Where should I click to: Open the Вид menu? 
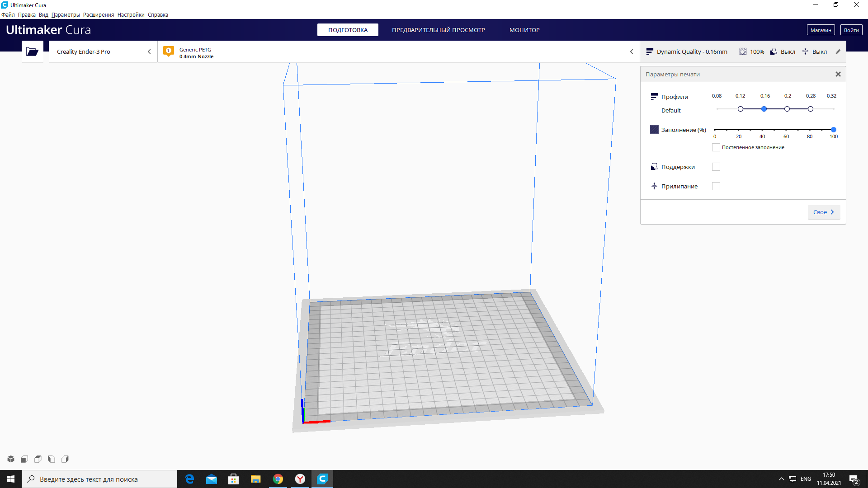tap(43, 15)
